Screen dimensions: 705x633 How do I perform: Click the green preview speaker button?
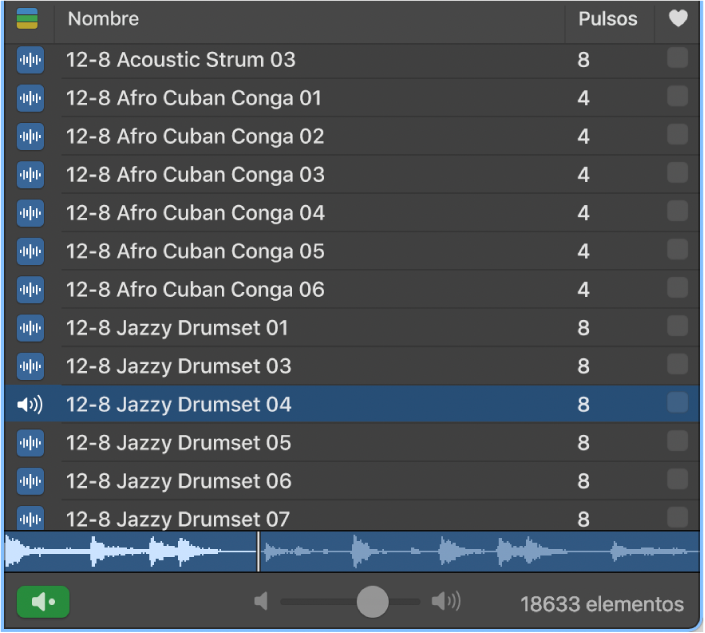click(43, 602)
